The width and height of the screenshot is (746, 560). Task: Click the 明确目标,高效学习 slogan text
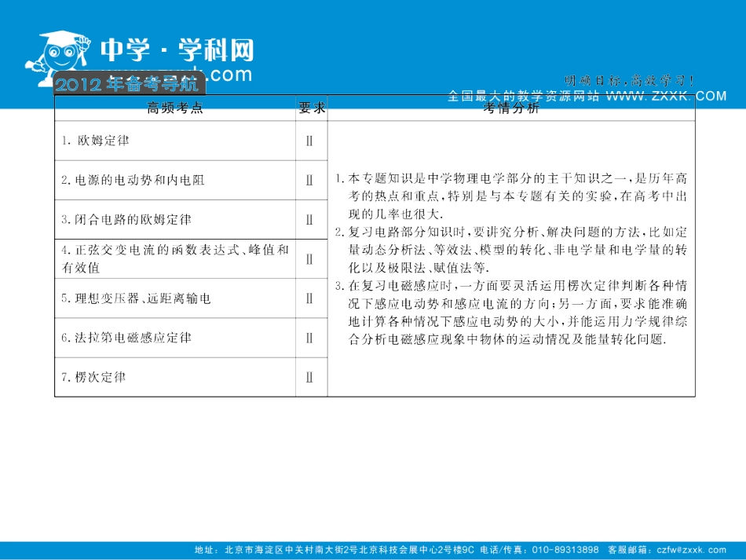point(629,80)
